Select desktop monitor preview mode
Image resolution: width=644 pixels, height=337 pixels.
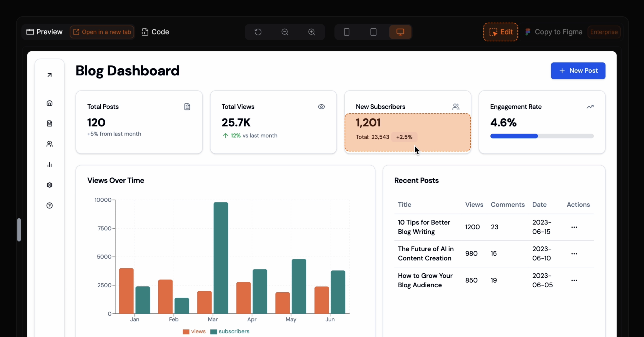tap(400, 32)
